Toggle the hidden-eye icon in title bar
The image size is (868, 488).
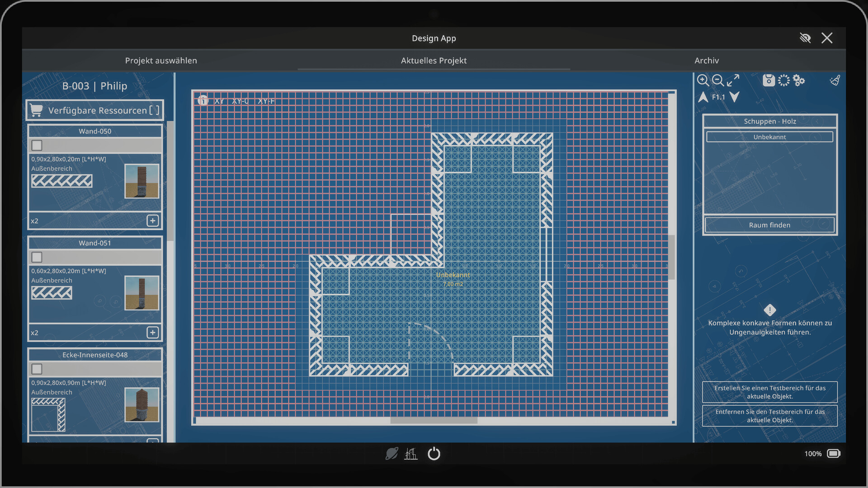[805, 38]
